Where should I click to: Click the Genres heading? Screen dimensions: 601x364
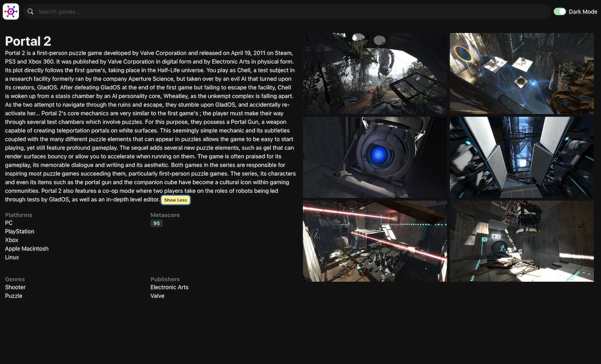click(15, 279)
